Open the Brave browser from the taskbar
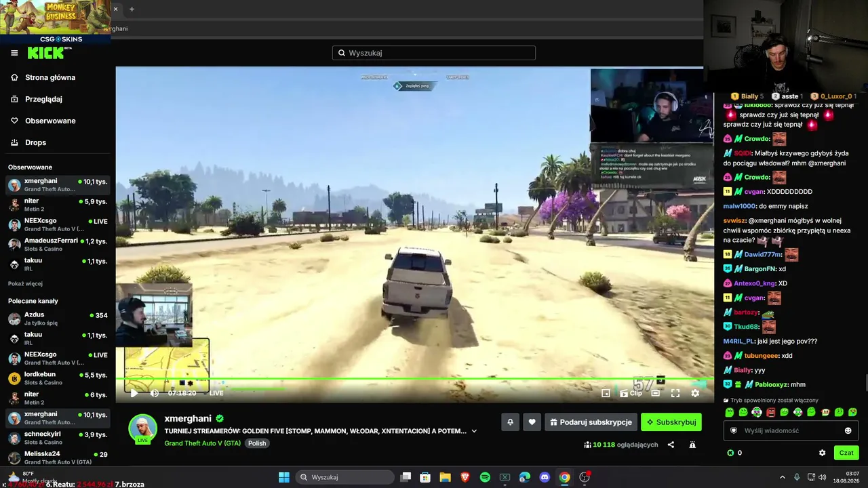Screen dimensions: 868x488 point(465,477)
